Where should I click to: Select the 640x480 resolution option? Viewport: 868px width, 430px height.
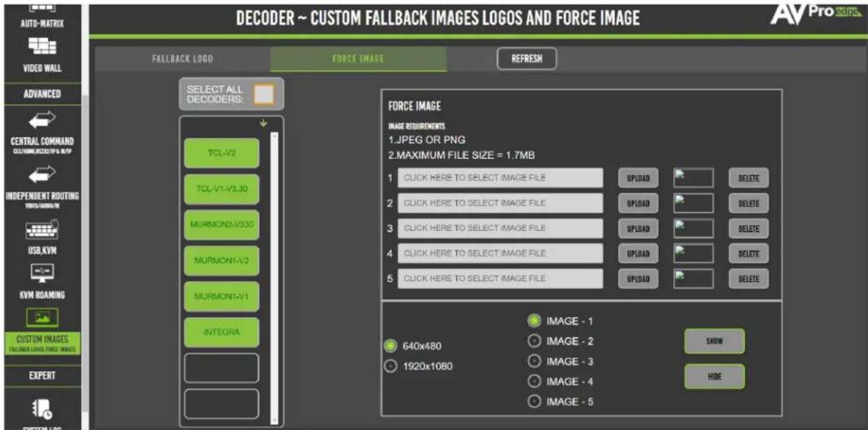pyautogui.click(x=390, y=347)
